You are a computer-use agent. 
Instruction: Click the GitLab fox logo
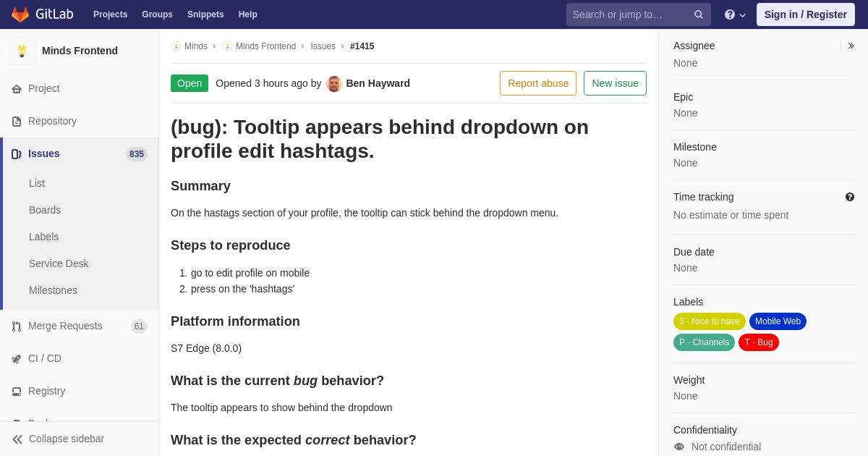[x=20, y=14]
